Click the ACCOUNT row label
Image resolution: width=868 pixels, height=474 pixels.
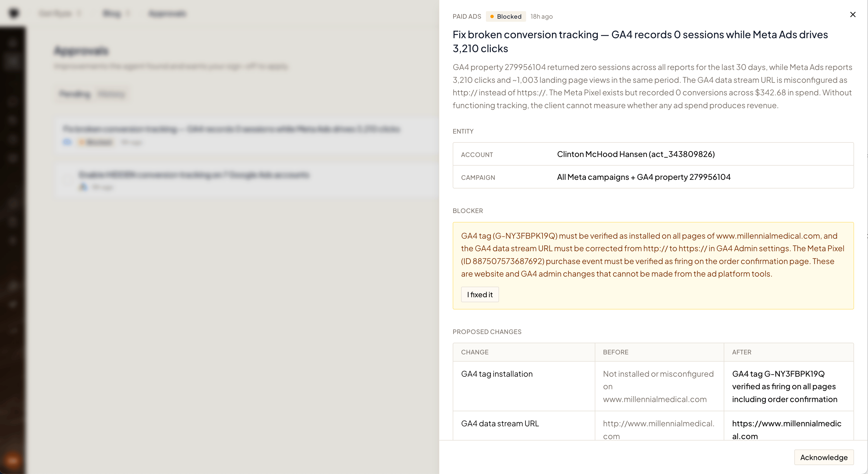pos(477,154)
